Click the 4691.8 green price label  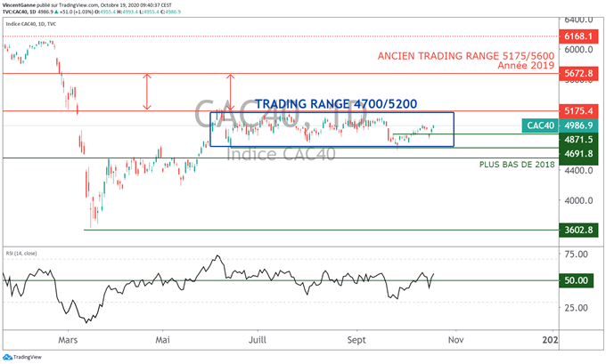tap(578, 154)
